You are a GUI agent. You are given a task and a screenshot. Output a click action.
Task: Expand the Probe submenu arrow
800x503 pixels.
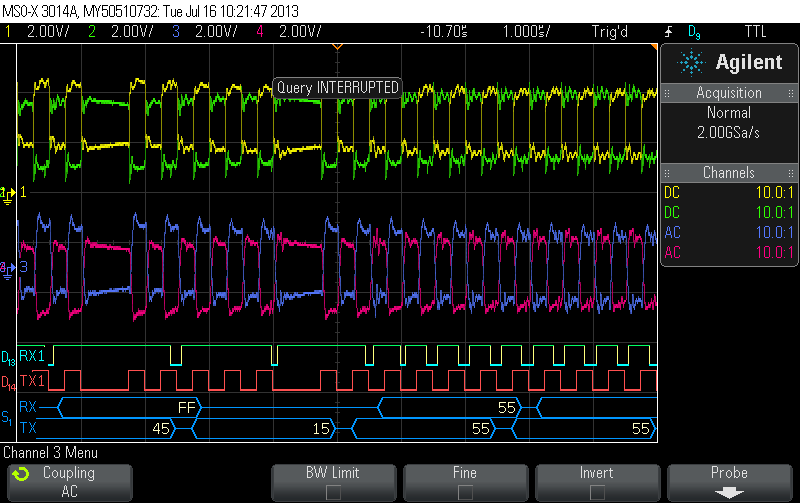pyautogui.click(x=729, y=493)
